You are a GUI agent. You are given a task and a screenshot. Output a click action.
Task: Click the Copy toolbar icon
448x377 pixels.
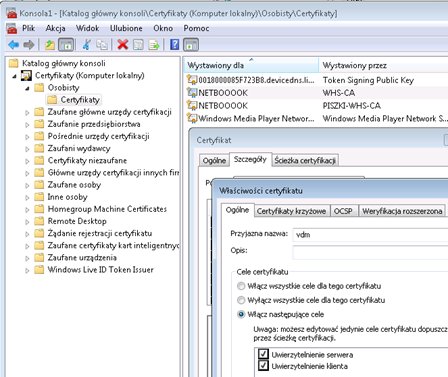click(x=102, y=45)
